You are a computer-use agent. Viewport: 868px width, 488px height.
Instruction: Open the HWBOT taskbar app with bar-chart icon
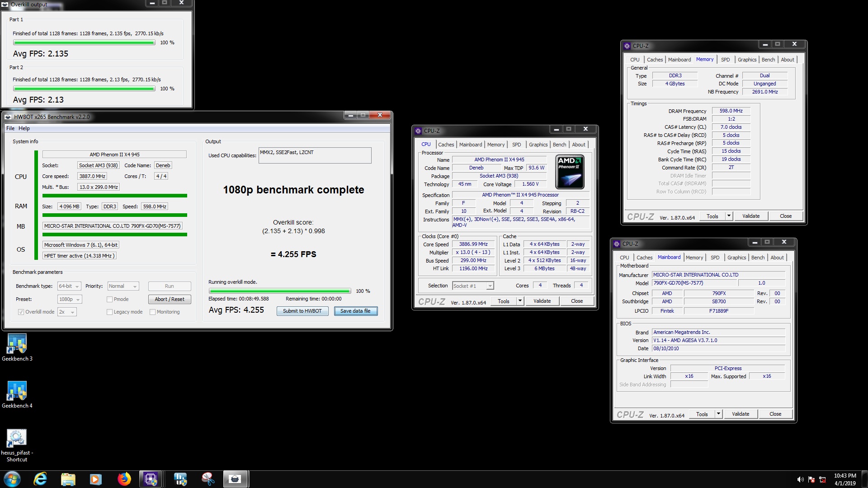[180, 479]
